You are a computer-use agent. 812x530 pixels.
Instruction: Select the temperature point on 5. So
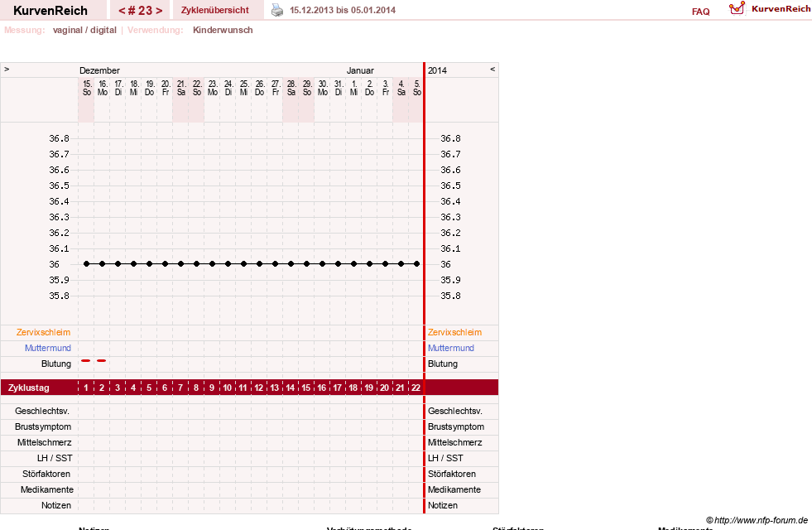[416, 263]
